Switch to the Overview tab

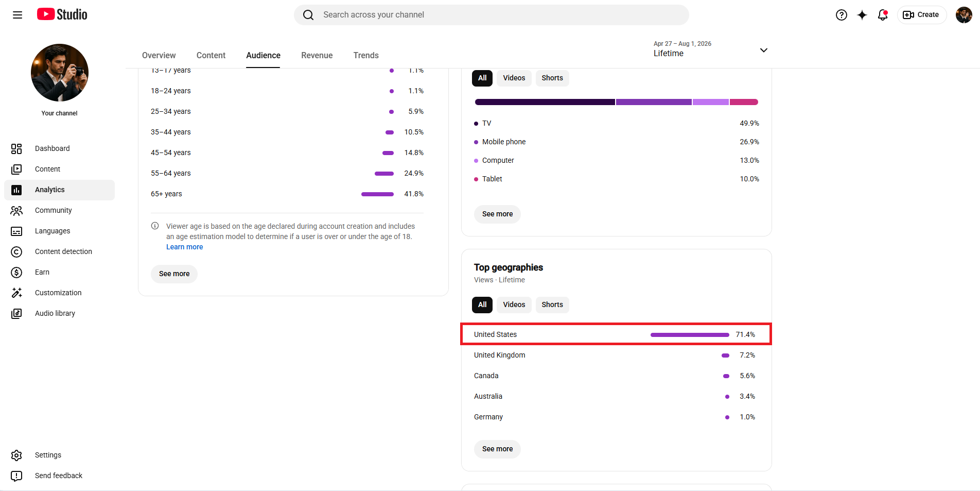159,55
